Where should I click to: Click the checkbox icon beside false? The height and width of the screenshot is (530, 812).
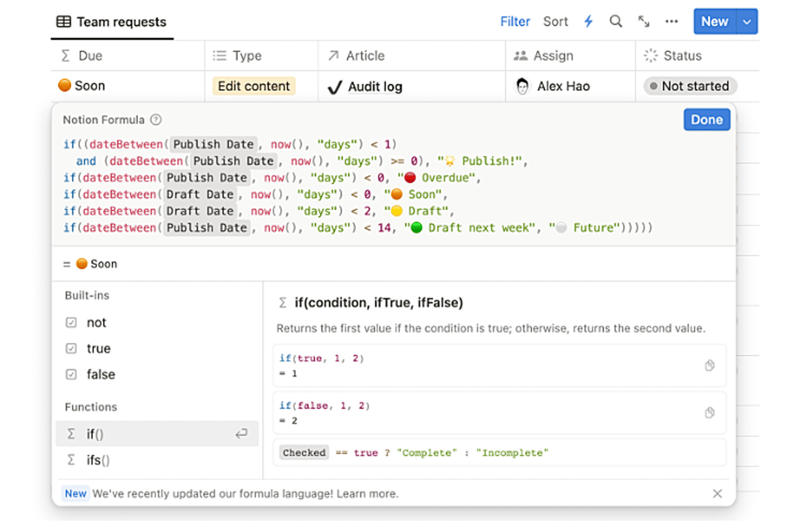[x=72, y=374]
